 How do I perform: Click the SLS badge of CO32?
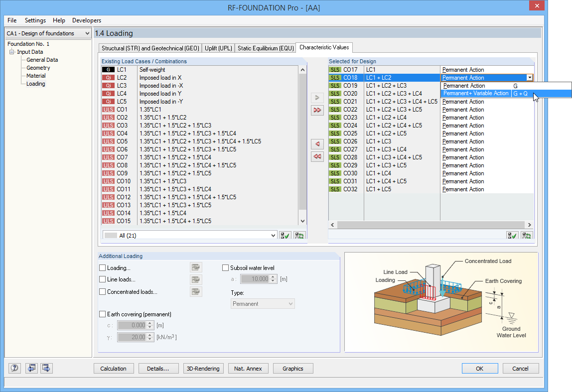pyautogui.click(x=335, y=189)
